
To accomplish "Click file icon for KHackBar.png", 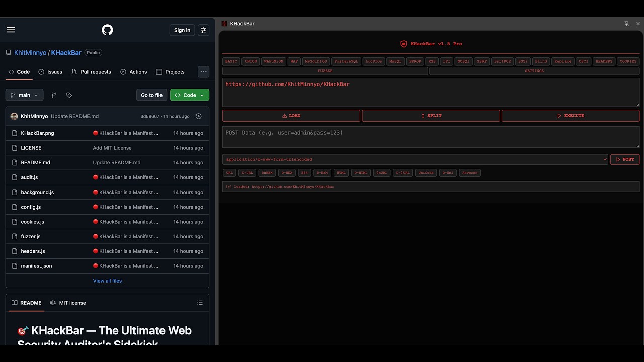I will tap(14, 133).
